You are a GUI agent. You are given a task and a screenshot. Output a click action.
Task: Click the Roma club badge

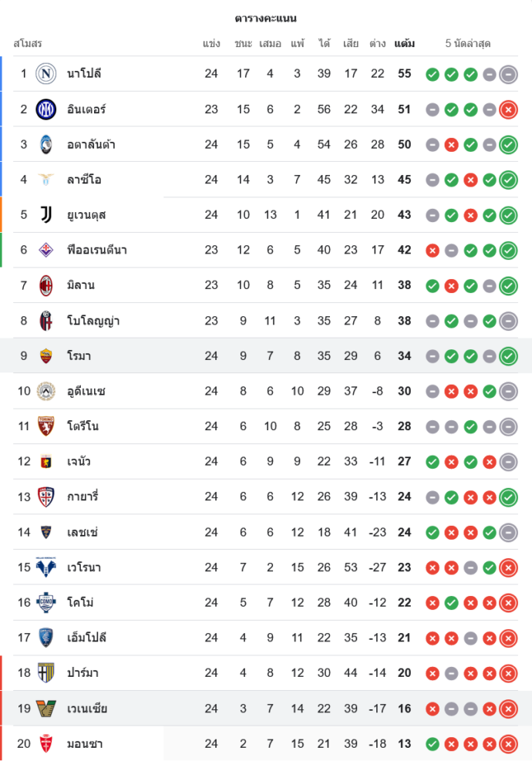[46, 355]
